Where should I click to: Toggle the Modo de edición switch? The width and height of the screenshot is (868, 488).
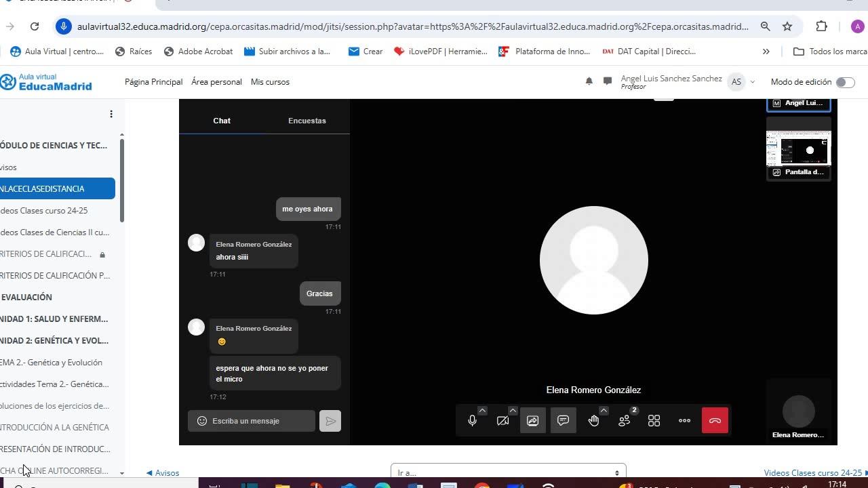pyautogui.click(x=845, y=82)
